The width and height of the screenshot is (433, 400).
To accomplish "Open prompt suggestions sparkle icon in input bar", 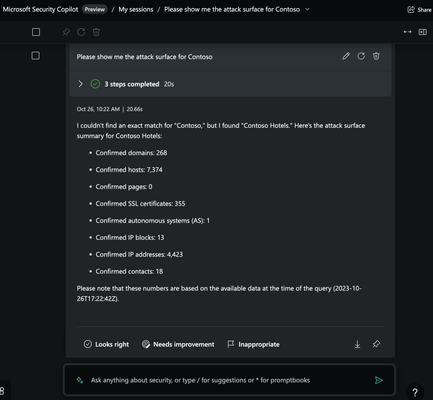I will 80,380.
